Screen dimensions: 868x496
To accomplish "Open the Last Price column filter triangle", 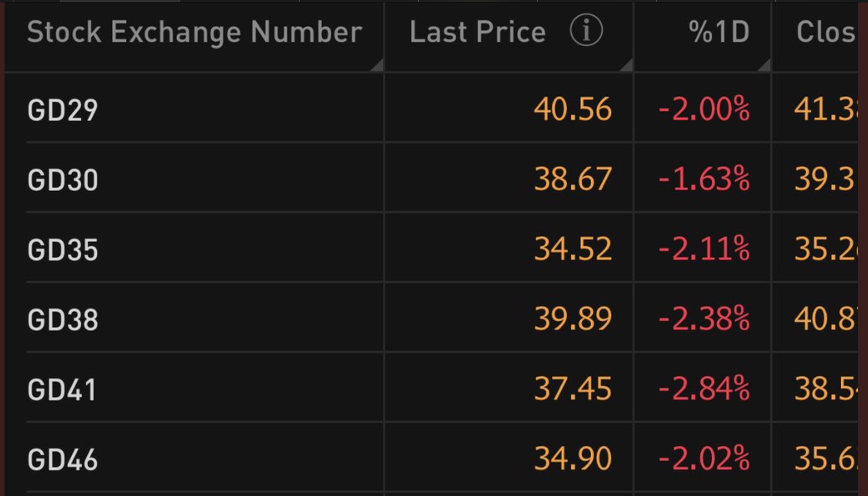I will [x=626, y=65].
